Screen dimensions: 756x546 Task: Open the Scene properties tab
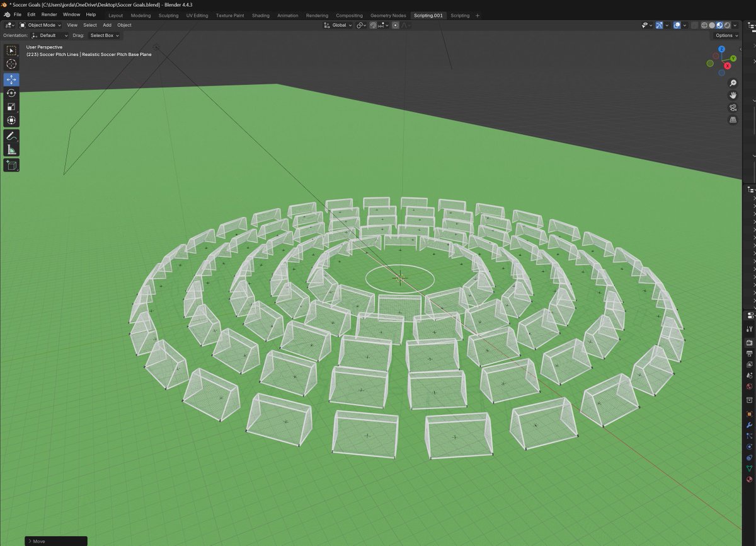click(750, 375)
